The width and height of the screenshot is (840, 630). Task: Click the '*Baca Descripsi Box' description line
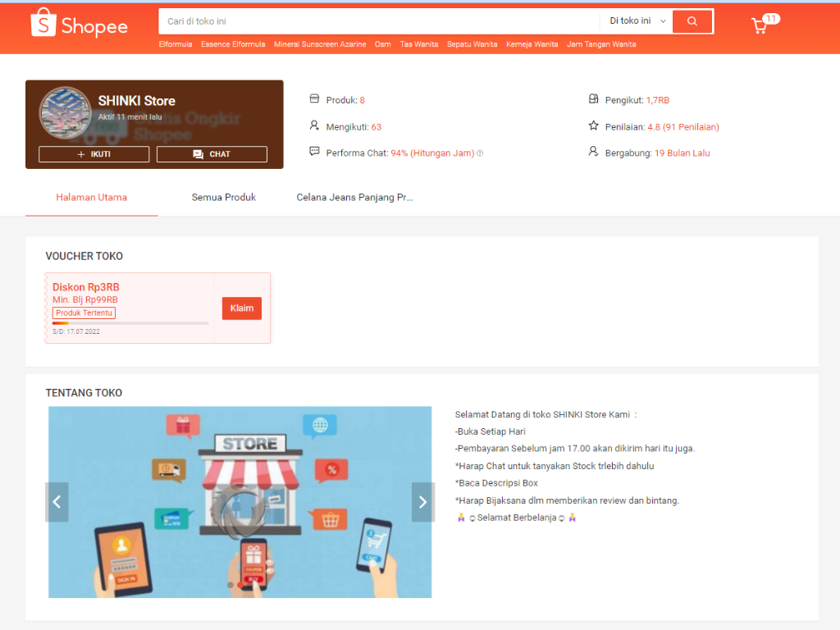(496, 482)
